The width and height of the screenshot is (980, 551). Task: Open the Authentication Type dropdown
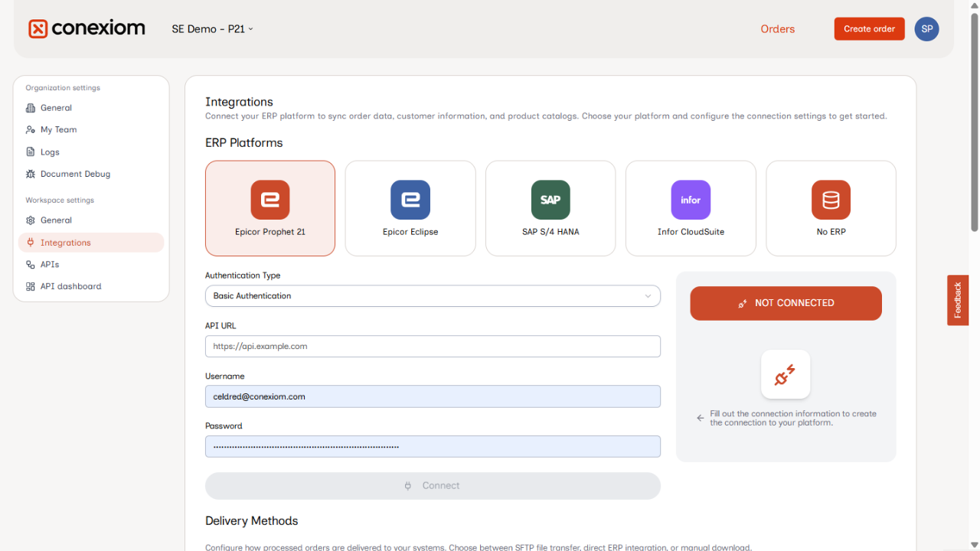pyautogui.click(x=433, y=296)
